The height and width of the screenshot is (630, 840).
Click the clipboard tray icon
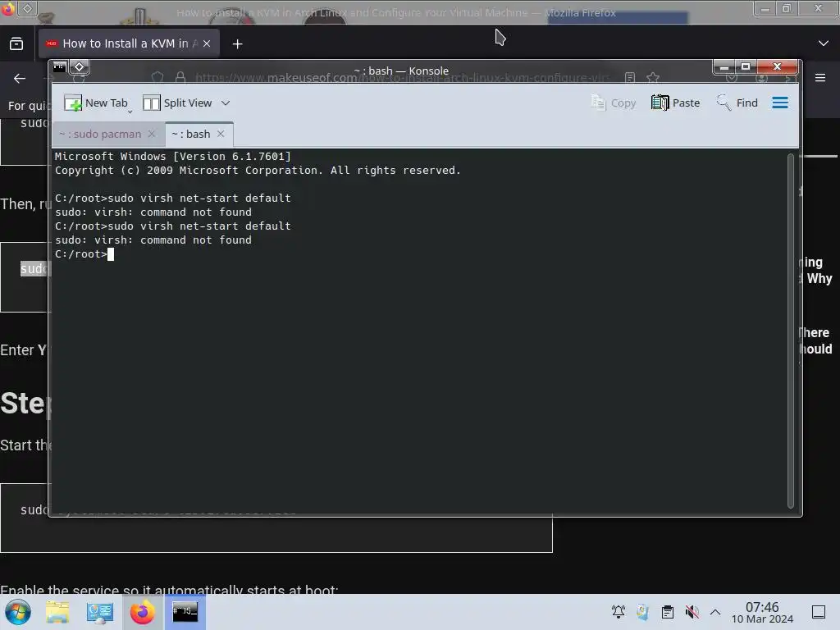668,612
